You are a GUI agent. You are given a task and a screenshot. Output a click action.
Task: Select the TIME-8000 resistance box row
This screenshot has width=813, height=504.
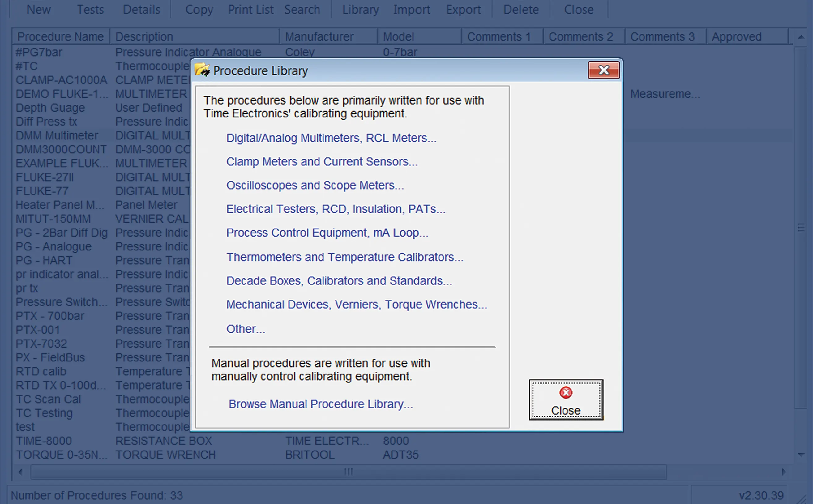tap(44, 440)
